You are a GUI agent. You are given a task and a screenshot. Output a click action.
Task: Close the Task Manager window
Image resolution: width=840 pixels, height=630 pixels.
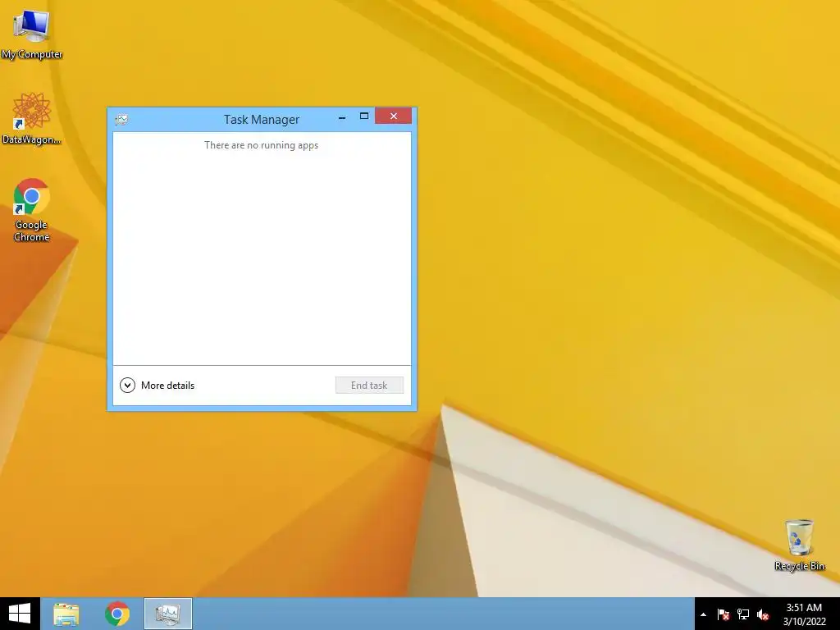(394, 116)
